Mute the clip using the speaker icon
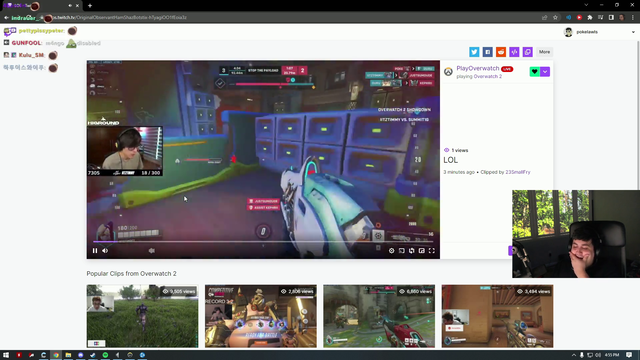This screenshot has height=360, width=640. (x=105, y=251)
